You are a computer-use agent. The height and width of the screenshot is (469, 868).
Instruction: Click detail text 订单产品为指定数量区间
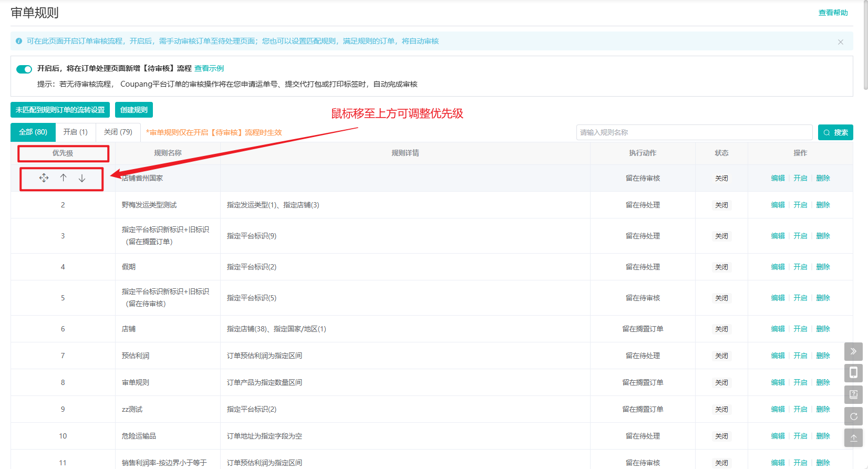point(264,383)
